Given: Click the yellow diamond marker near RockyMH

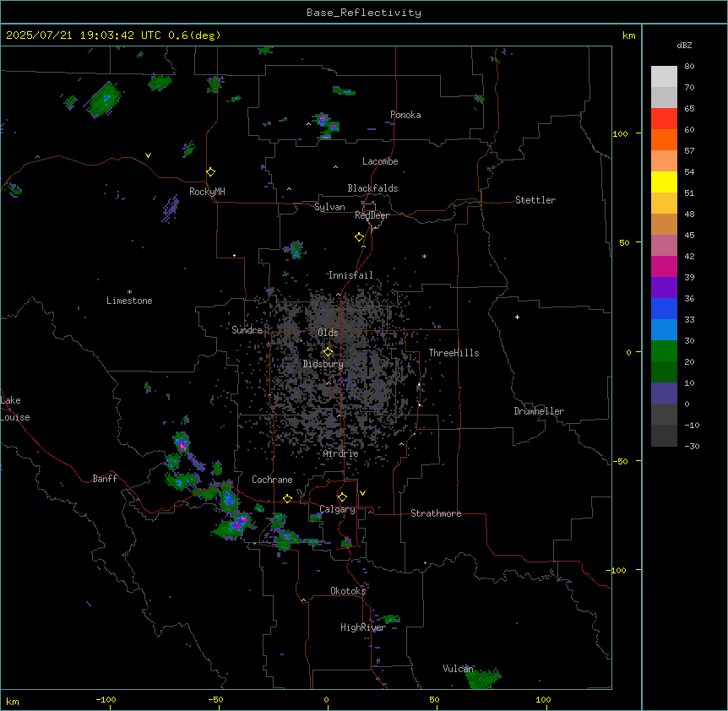Looking at the screenshot, I should pyautogui.click(x=210, y=172).
